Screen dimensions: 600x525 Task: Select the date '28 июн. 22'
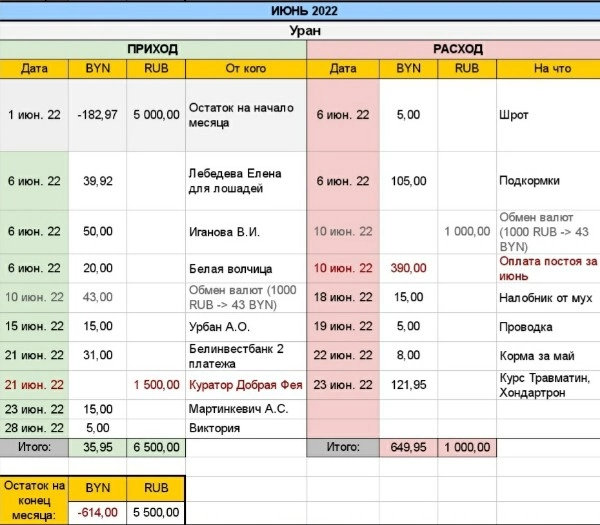click(34, 428)
